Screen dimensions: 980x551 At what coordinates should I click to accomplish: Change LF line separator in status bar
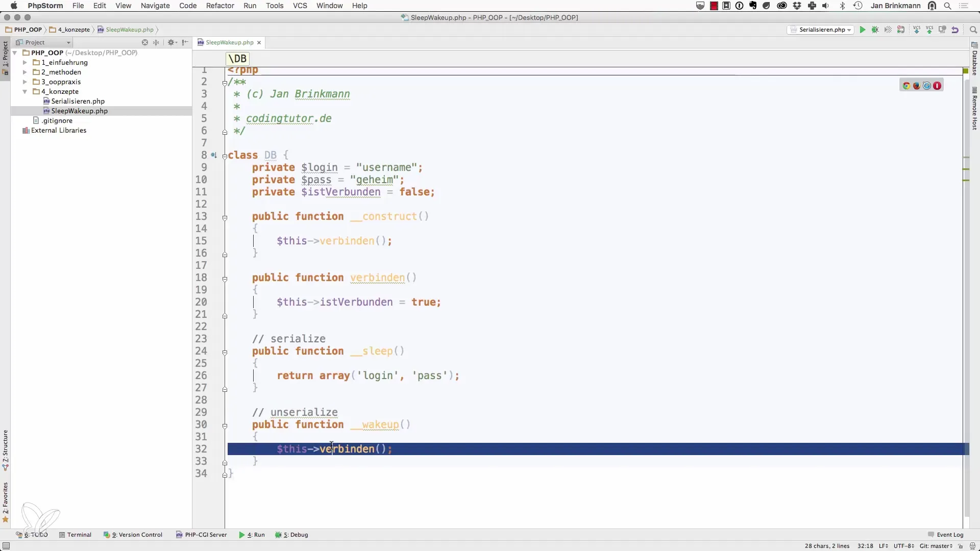[883, 546]
